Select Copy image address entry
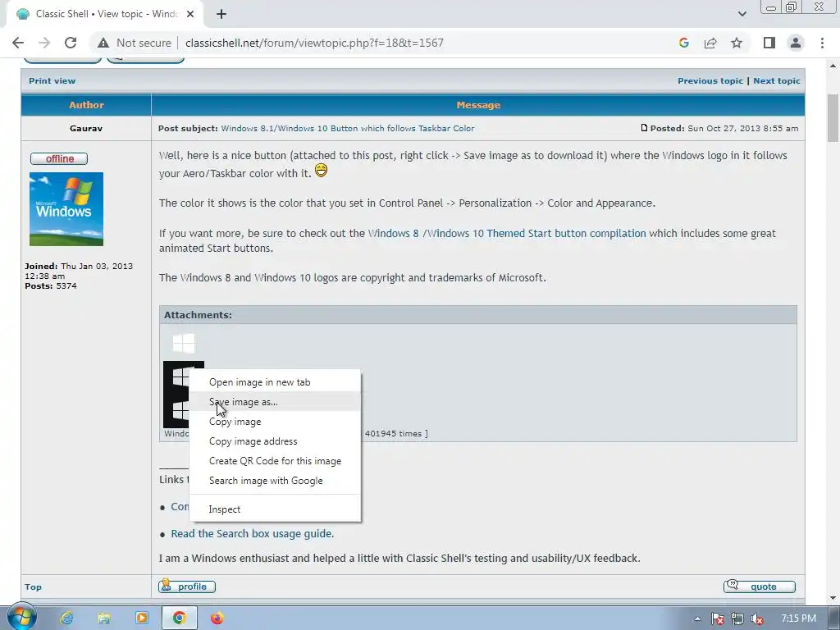The height and width of the screenshot is (630, 840). coord(275,441)
